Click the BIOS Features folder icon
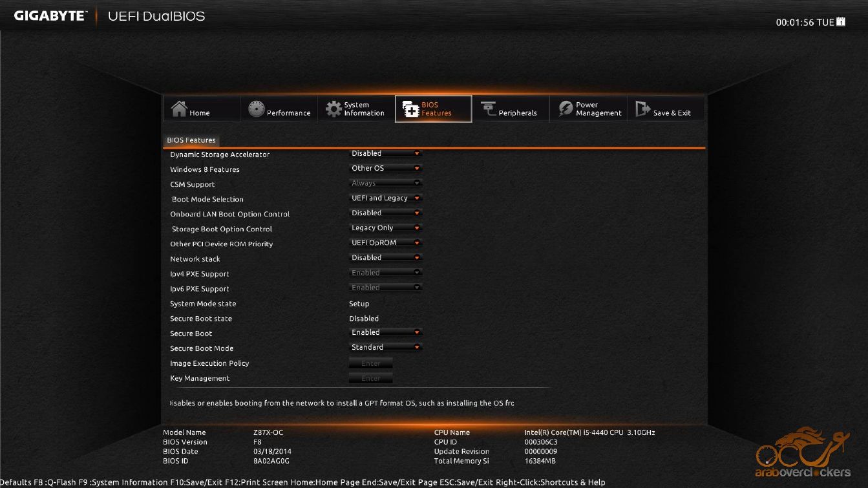The image size is (868, 488). click(410, 109)
